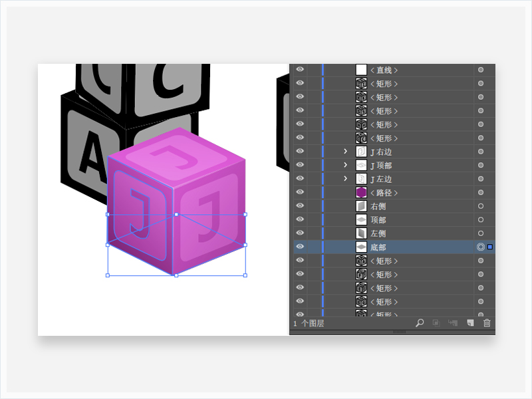The height and width of the screenshot is (399, 532).
Task: Expand the J 右边 group
Action: (345, 152)
